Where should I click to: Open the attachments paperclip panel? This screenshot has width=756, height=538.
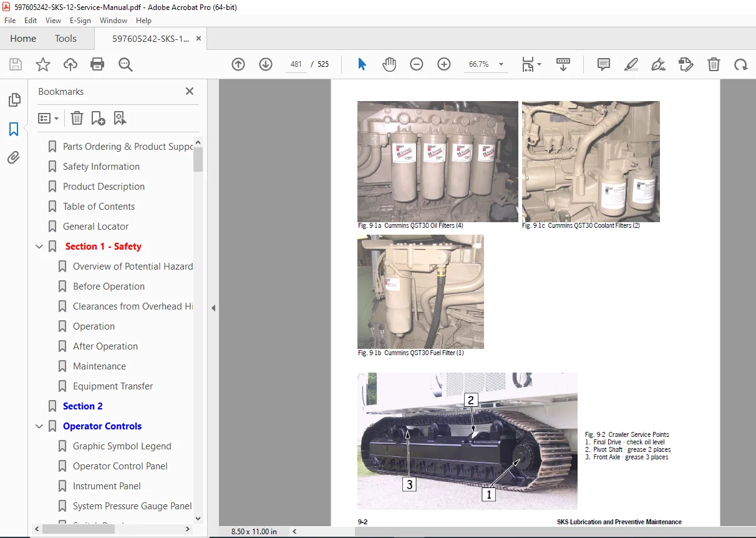pos(14,158)
